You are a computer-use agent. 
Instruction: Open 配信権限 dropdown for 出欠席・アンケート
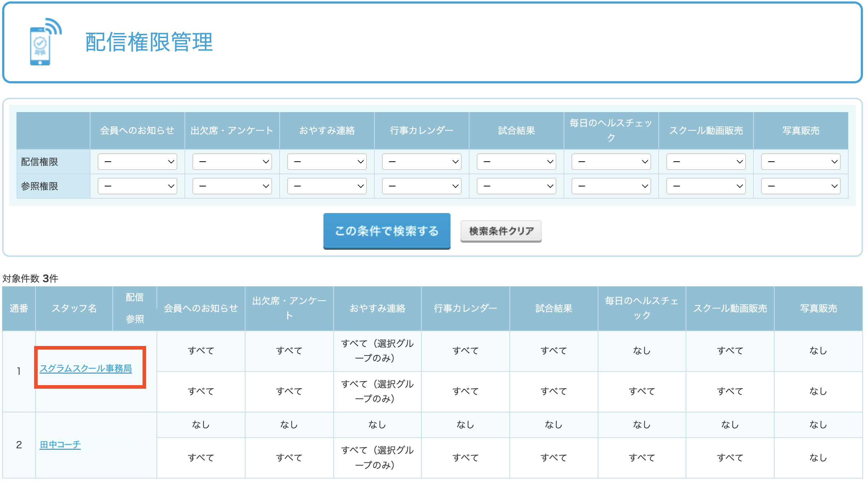pyautogui.click(x=232, y=162)
